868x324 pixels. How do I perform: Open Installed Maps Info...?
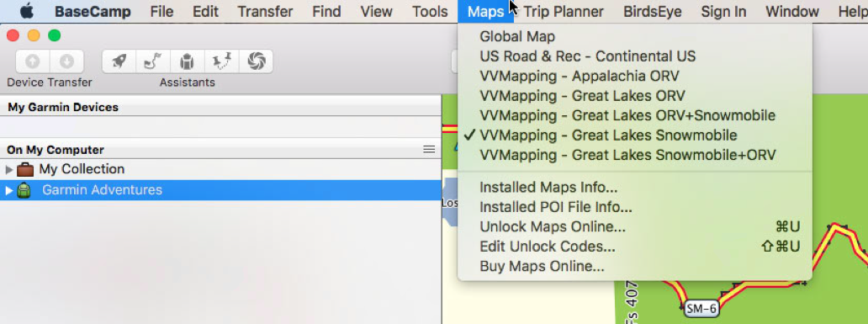click(635, 187)
